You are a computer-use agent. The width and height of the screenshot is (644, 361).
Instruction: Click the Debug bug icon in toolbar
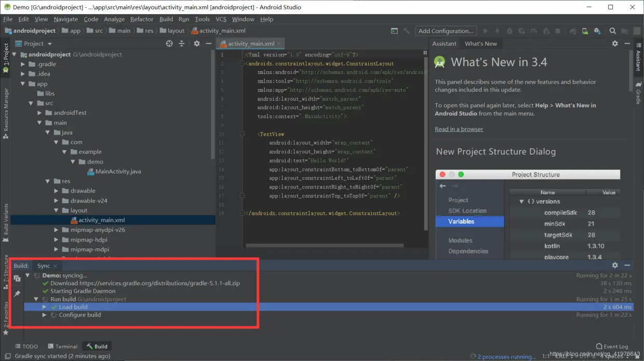click(x=509, y=31)
